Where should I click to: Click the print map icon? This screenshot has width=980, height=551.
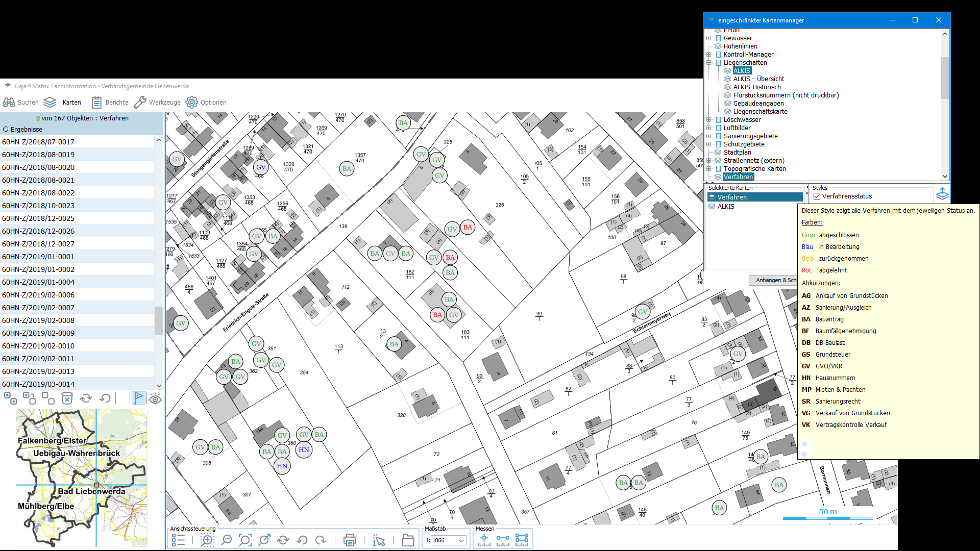[350, 540]
